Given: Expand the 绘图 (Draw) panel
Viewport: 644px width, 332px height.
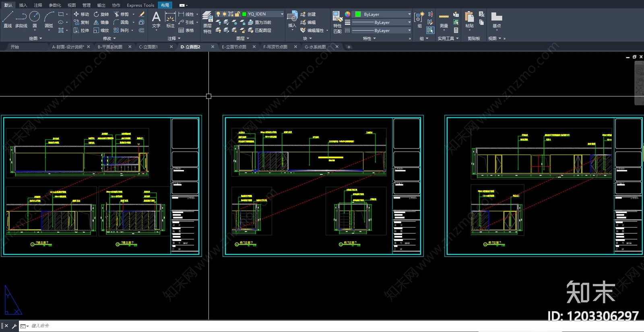Looking at the screenshot, I should [35, 39].
